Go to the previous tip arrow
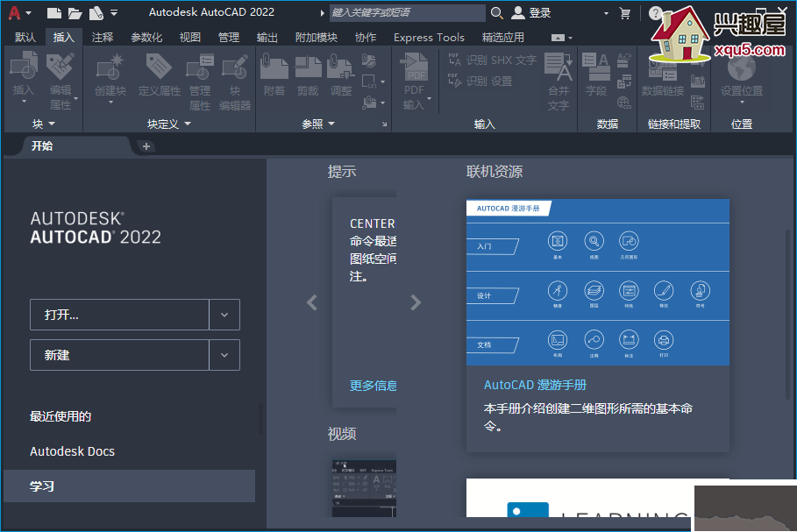The height and width of the screenshot is (532, 797). (x=312, y=302)
